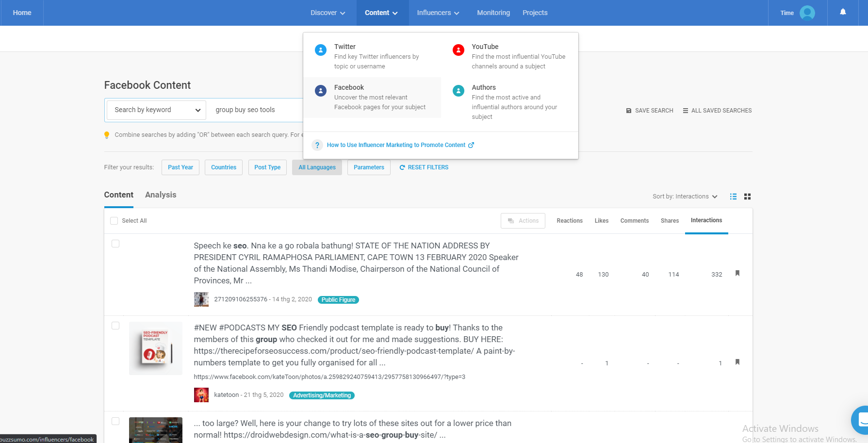Screen dimensions: 868x443
Task: Open the chat support bubble
Action: tap(860, 420)
